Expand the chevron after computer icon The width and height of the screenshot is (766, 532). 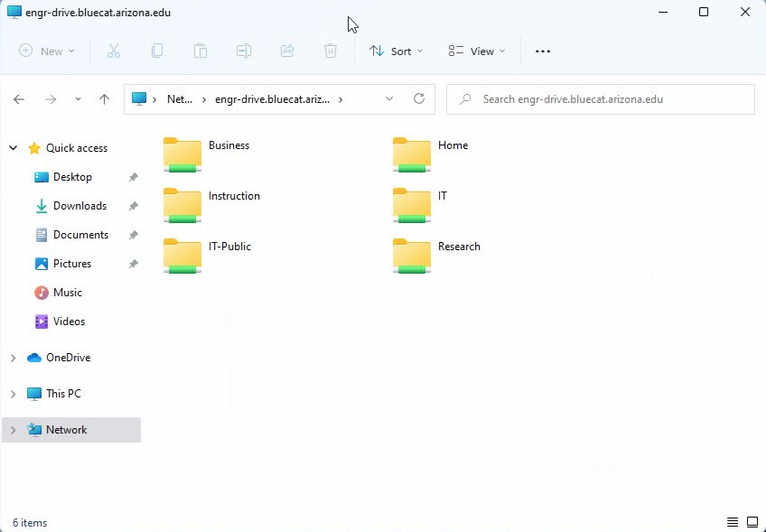point(154,99)
